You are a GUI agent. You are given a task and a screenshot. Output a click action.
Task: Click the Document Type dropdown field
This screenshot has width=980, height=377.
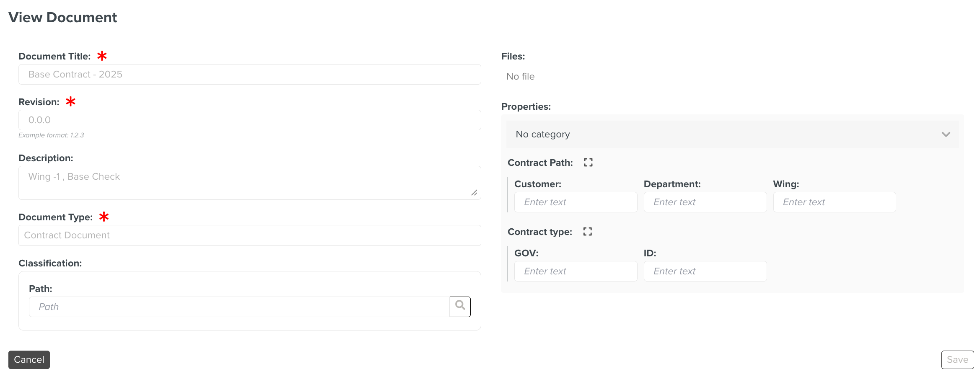[x=249, y=235]
